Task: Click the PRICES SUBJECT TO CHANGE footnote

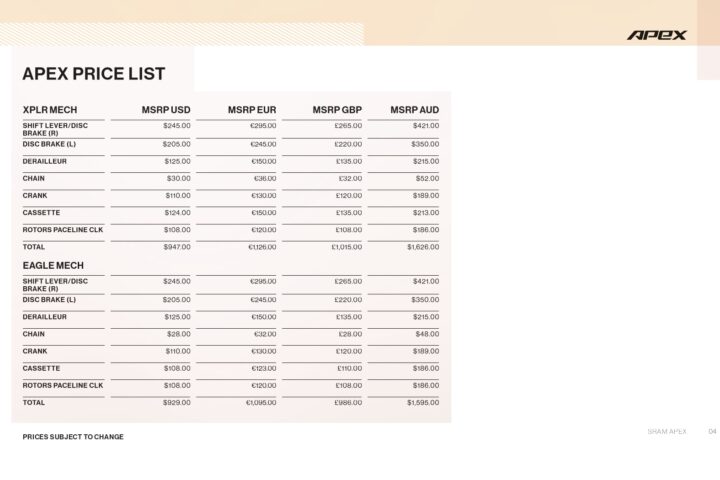Action: 73,437
